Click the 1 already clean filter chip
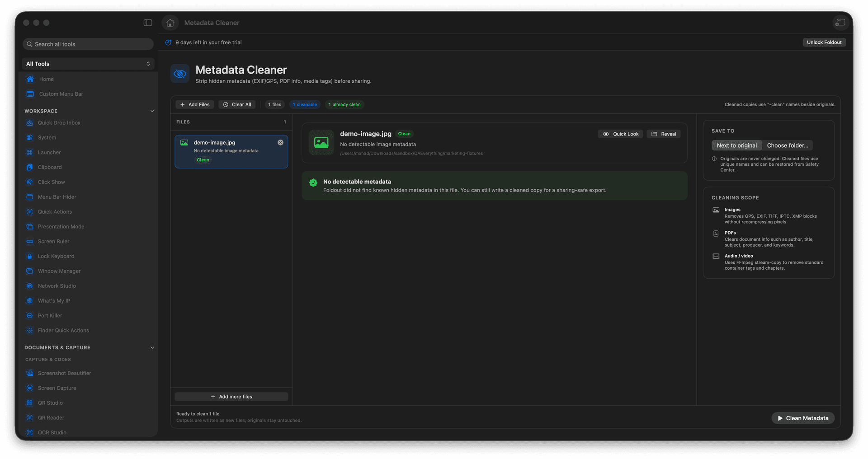 (344, 104)
